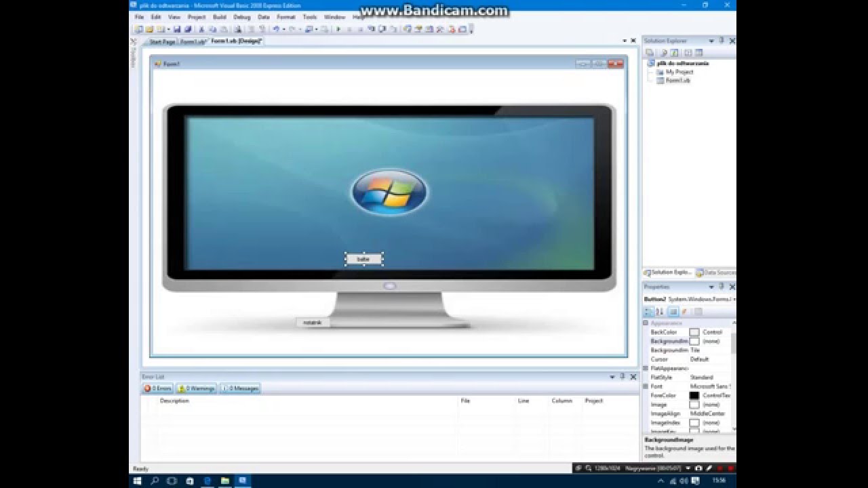Click the Open File toolbar icon
The height and width of the screenshot is (488, 868).
pyautogui.click(x=148, y=29)
